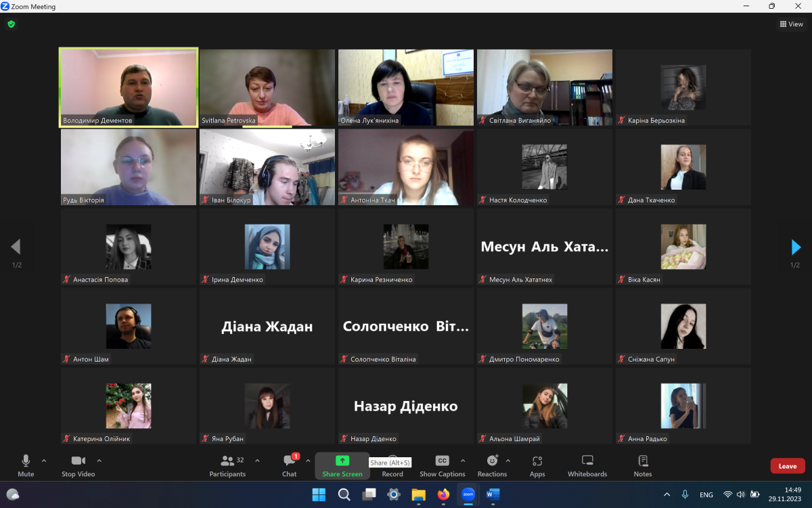812x508 pixels.
Task: Expand the captions options chevron
Action: coord(463,461)
